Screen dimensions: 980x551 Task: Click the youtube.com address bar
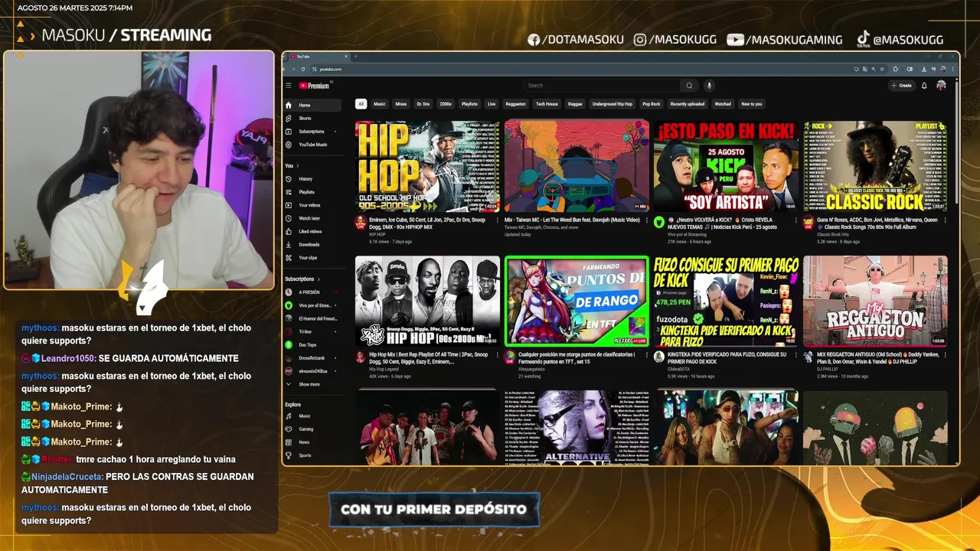pos(601,69)
